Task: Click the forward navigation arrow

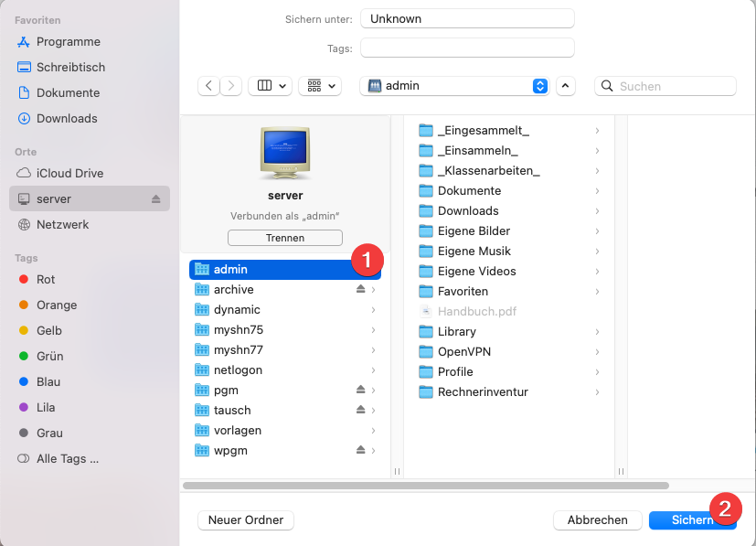Action: point(231,86)
